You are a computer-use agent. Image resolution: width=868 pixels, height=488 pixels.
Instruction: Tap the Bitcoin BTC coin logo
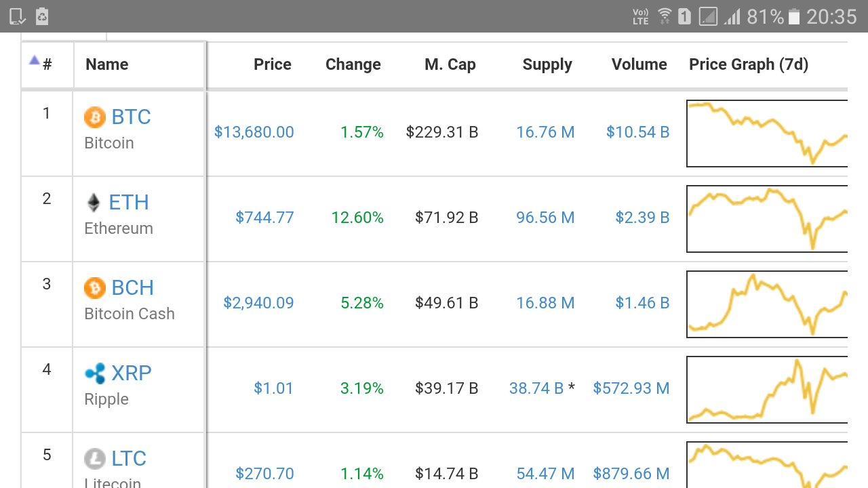[x=95, y=117]
